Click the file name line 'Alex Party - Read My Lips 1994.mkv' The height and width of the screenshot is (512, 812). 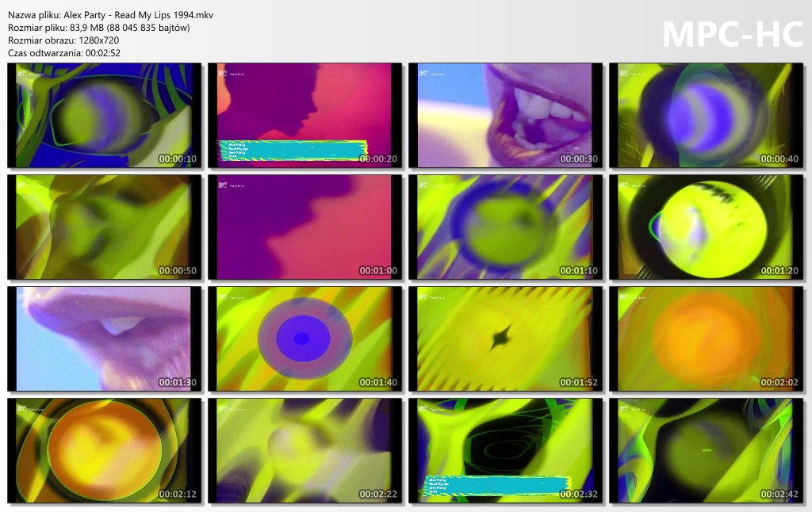[138, 15]
